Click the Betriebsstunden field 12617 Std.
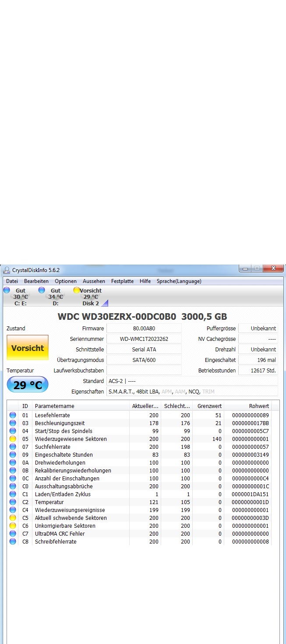This screenshot has height=644, width=286. click(x=258, y=370)
